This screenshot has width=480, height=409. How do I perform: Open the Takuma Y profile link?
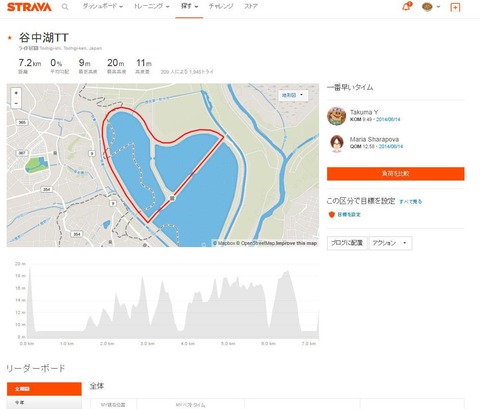[x=364, y=112]
